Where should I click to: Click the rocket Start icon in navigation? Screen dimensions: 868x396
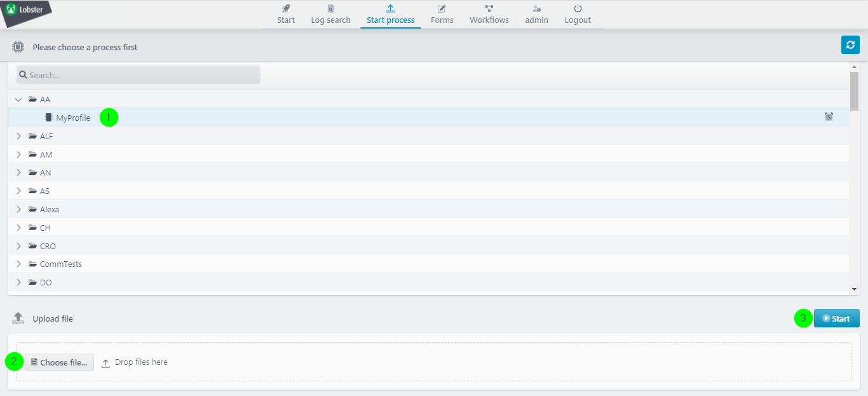286,9
